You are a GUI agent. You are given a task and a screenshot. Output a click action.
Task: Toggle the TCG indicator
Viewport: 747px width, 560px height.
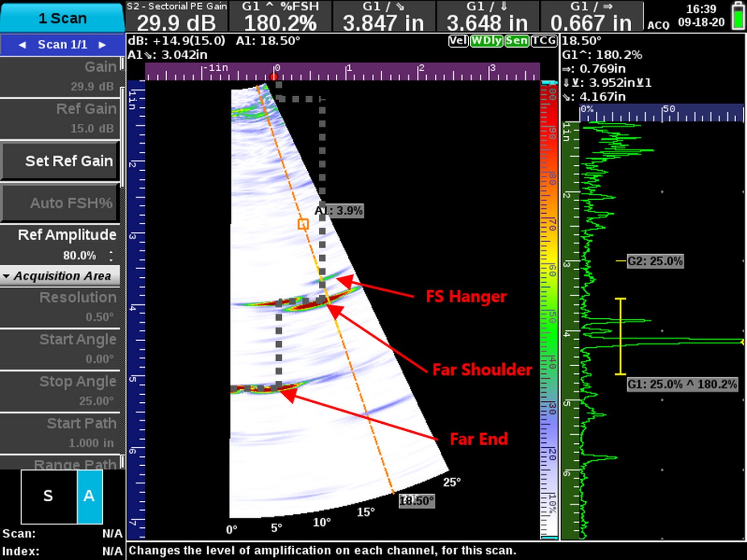pos(543,41)
